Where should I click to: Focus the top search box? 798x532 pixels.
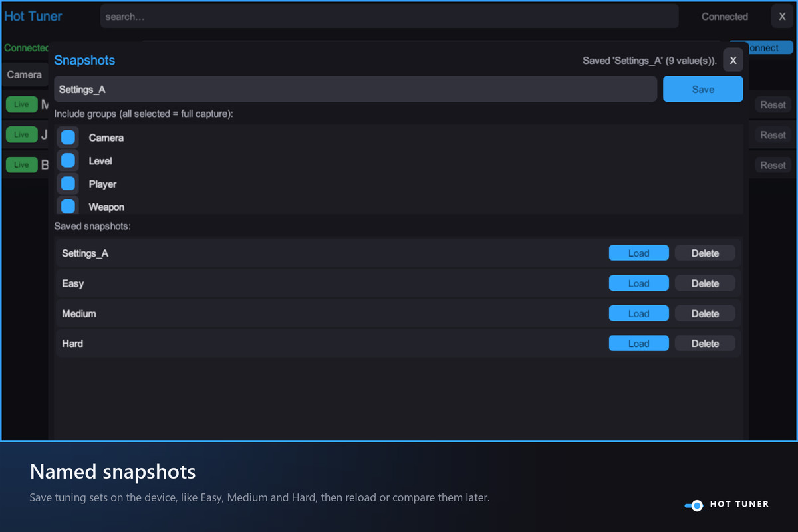[x=389, y=17]
